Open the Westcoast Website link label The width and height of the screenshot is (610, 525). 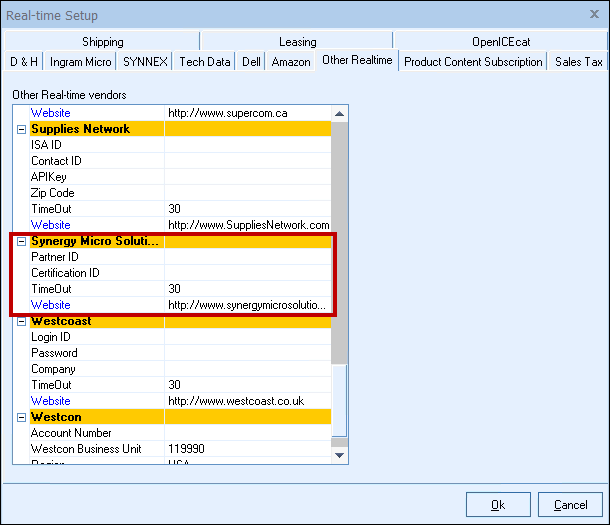(51, 401)
